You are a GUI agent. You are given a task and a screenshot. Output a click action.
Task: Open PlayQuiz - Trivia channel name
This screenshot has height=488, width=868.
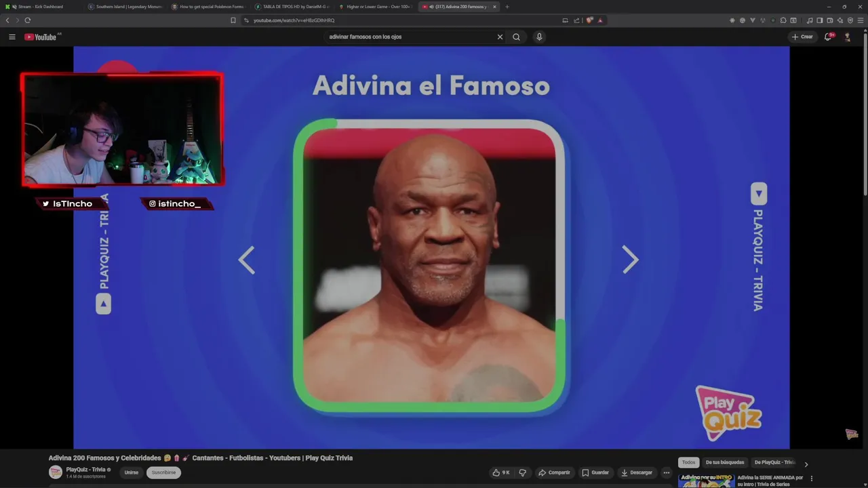pos(85,469)
